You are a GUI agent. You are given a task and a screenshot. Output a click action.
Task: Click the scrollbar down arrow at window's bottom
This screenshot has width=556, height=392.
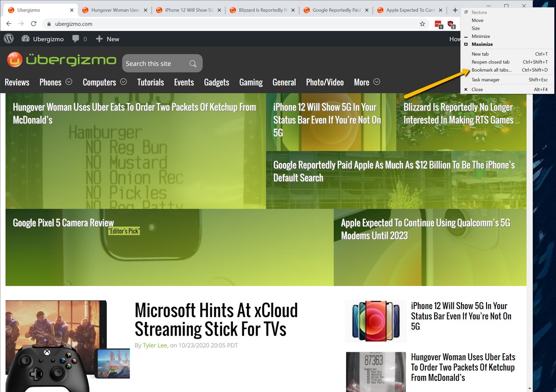(x=530, y=389)
